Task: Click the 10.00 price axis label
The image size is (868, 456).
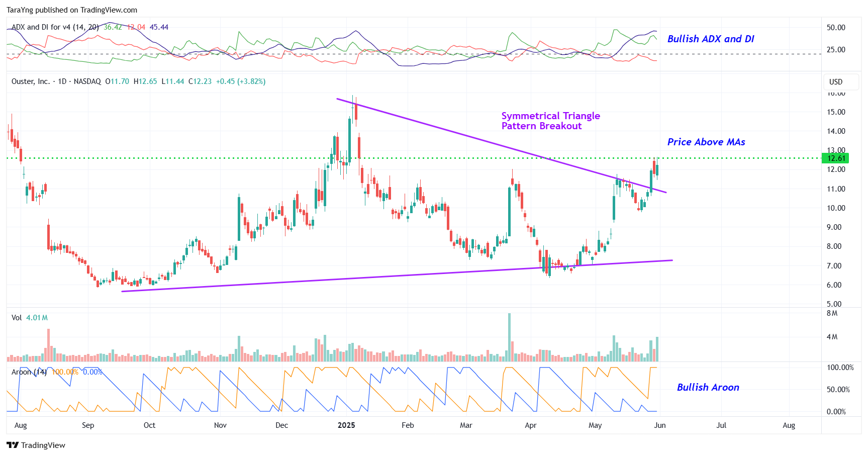Action: point(836,208)
